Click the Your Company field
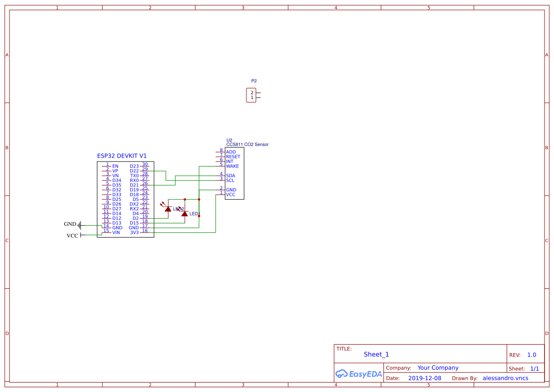 (438, 368)
